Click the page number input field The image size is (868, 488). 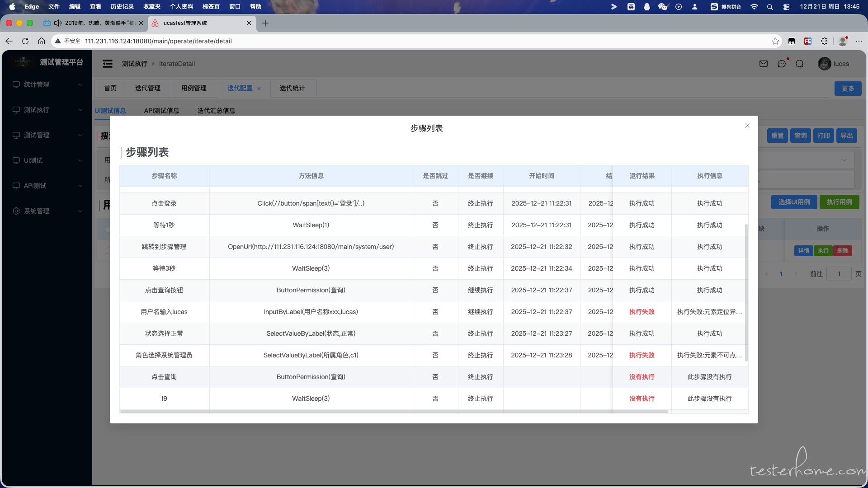pyautogui.click(x=839, y=274)
